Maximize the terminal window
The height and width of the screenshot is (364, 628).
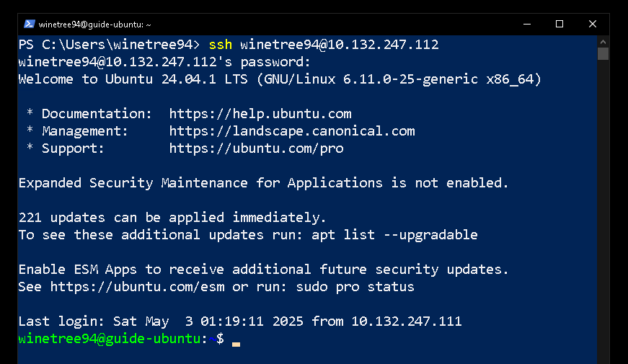click(x=560, y=24)
